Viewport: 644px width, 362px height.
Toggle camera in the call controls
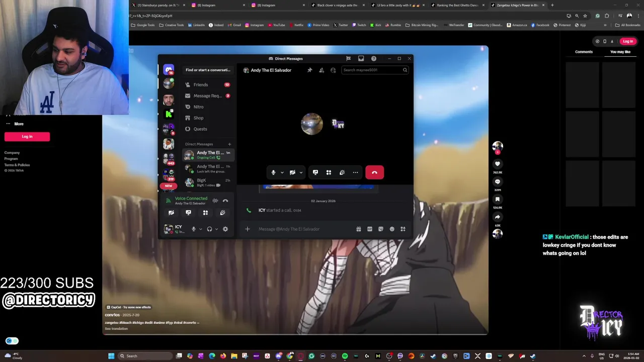pyautogui.click(x=292, y=172)
